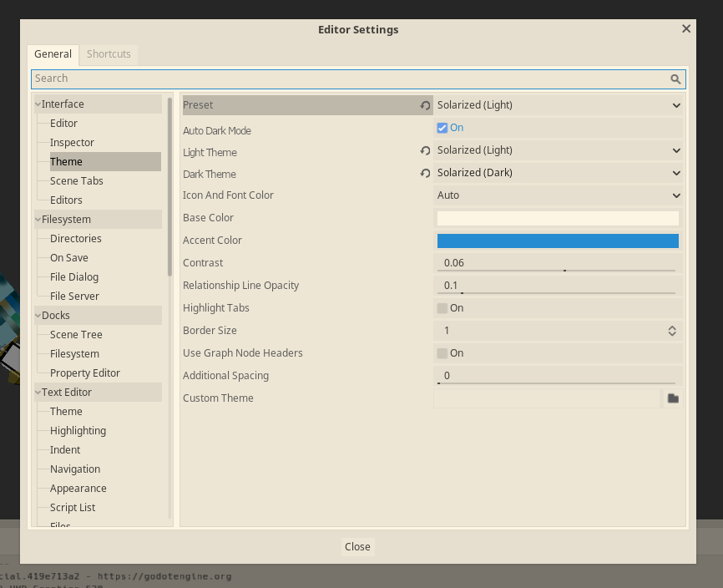Screen dimensions: 723x588
Task: Open the Icon And Font Color dropdown
Action: [558, 195]
